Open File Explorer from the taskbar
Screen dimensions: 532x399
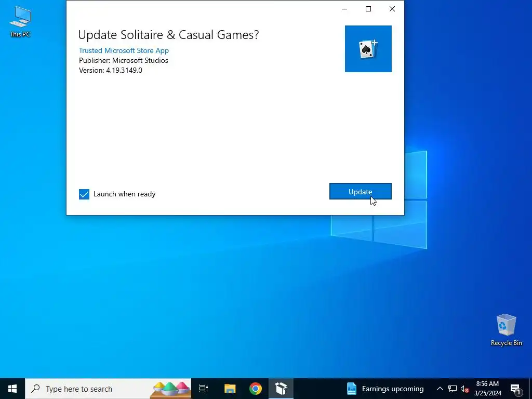click(x=230, y=389)
